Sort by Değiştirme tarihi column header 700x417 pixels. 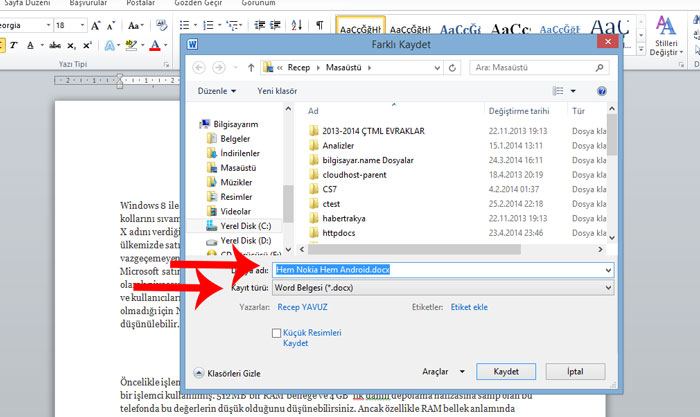click(x=519, y=111)
